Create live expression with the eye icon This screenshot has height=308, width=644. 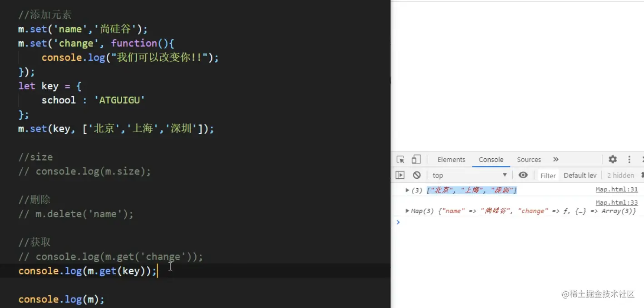(523, 175)
